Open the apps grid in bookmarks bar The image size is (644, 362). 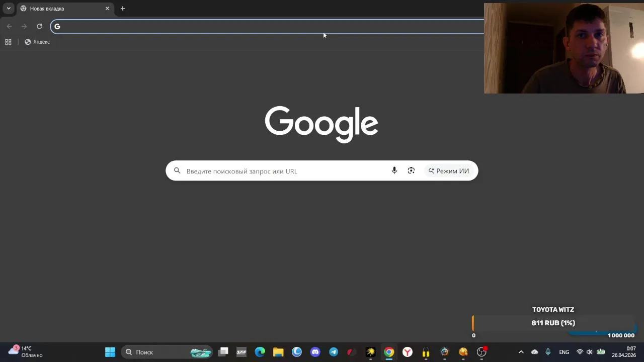[8, 42]
